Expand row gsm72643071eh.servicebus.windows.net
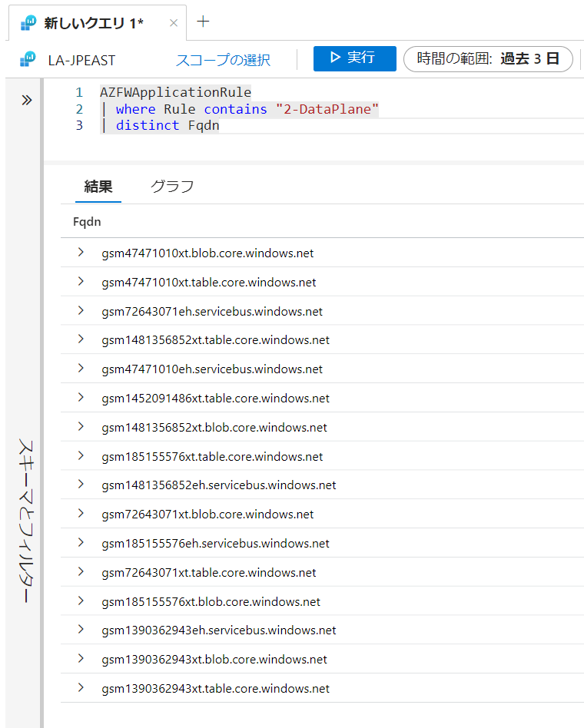 click(81, 310)
